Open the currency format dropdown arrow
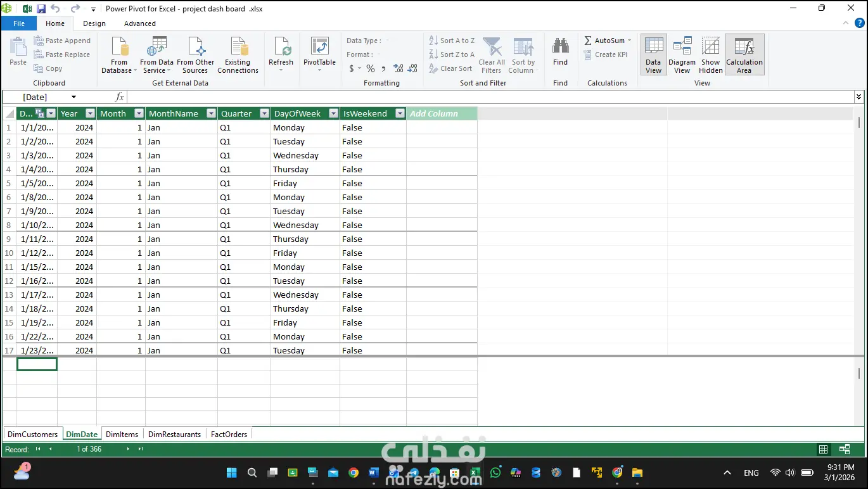Viewport: 868px width, 489px height. click(x=359, y=68)
